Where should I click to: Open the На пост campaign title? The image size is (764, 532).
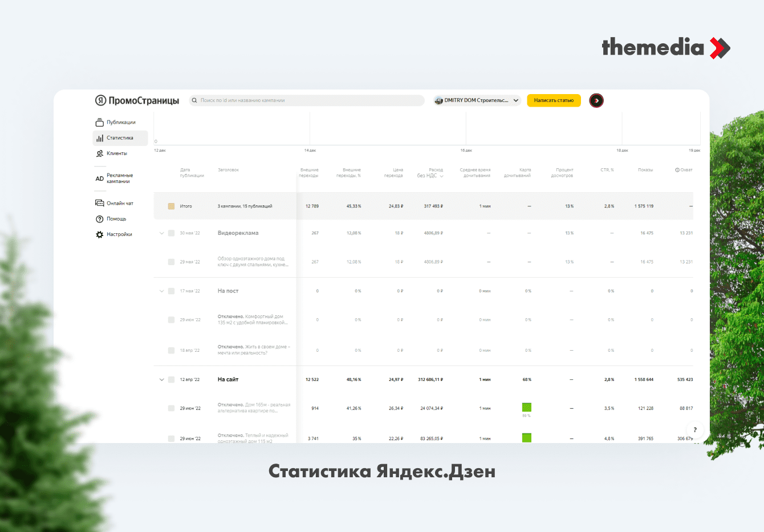(228, 291)
